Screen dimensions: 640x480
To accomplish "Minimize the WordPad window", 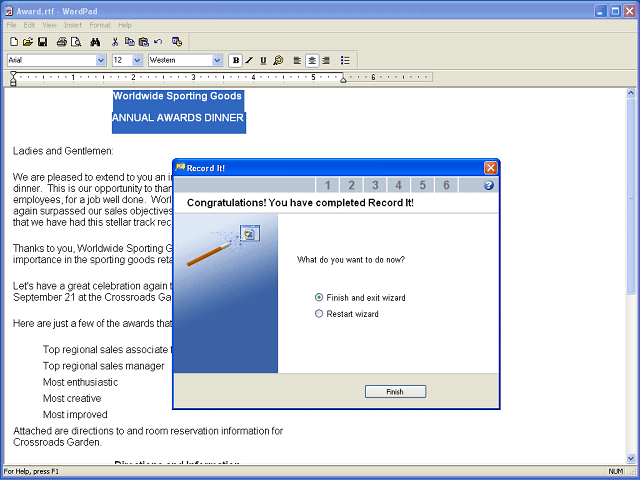I will click(600, 11).
